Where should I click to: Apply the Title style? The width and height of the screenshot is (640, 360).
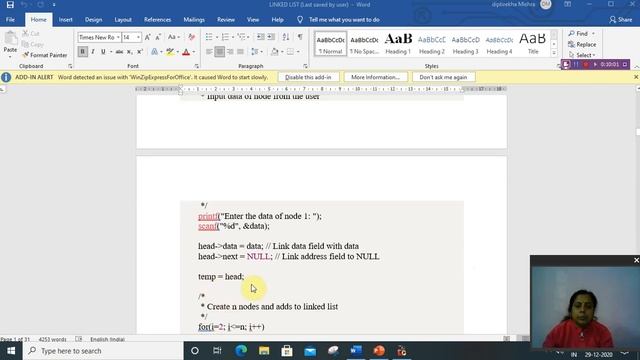click(x=533, y=44)
